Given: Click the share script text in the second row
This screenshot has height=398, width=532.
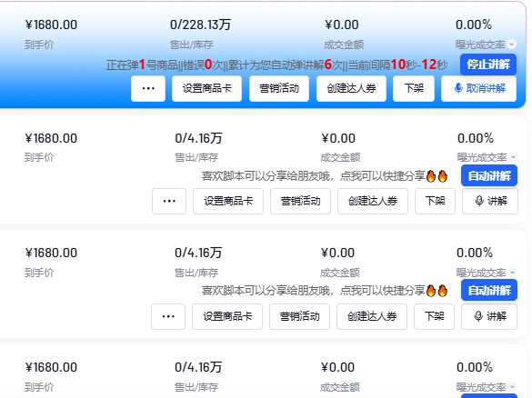Looking at the screenshot, I should point(325,176).
